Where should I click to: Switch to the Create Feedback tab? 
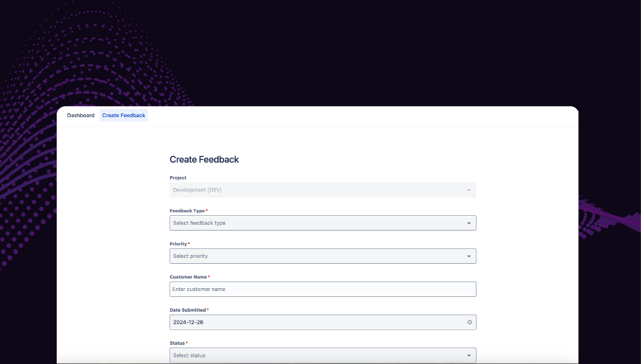124,116
